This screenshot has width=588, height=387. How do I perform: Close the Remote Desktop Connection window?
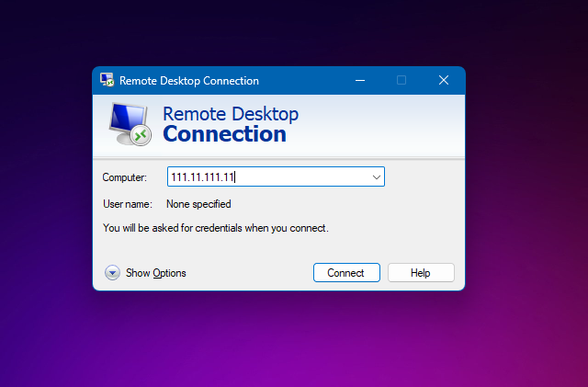[444, 80]
